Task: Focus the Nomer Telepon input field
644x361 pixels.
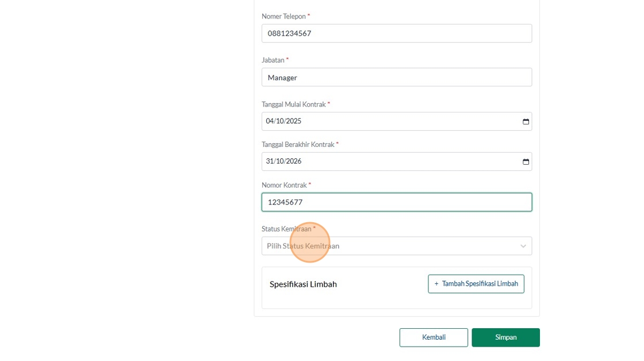Action: 396,33
